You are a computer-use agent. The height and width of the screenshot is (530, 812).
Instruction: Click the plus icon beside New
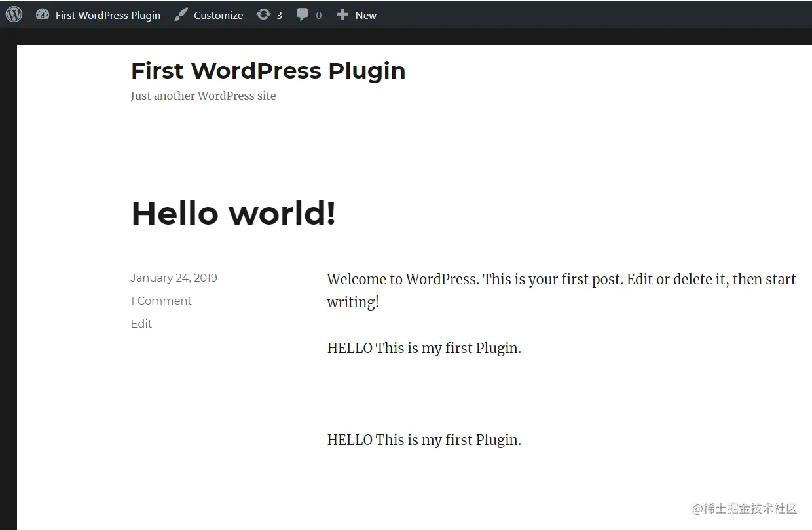(x=342, y=14)
